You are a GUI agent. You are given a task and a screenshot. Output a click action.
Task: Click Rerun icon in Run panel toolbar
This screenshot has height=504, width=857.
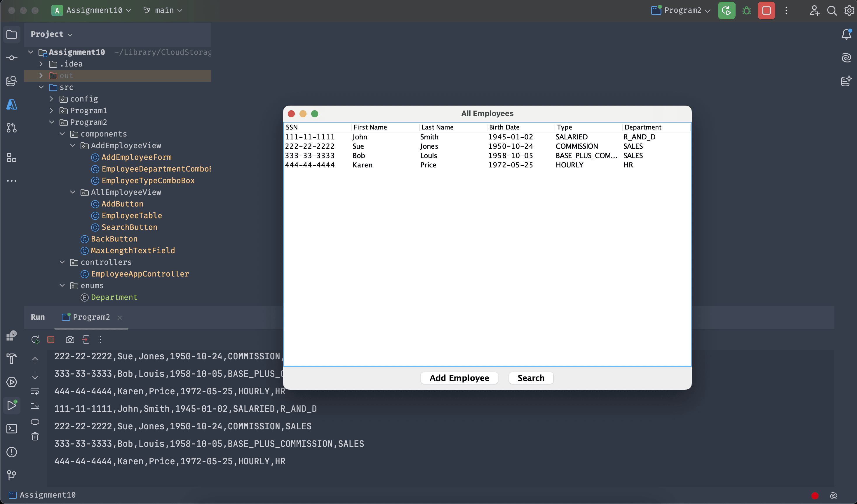pos(35,339)
